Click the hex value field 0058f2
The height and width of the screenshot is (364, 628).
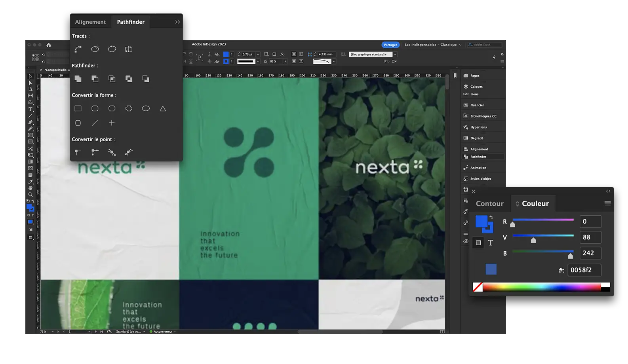[584, 270]
